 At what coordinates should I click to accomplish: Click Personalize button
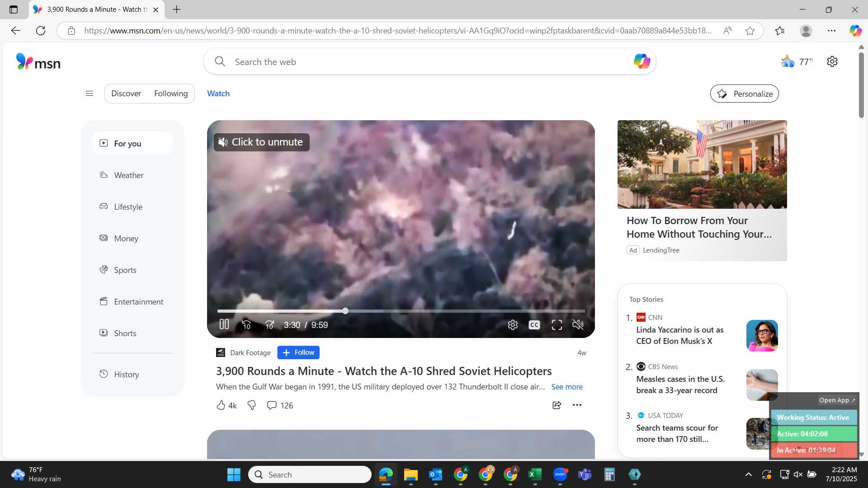point(744,94)
